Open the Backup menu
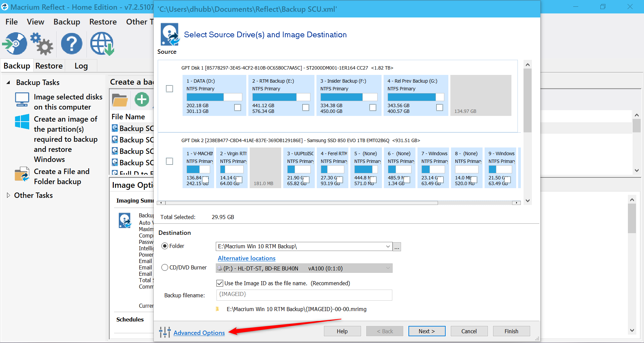The image size is (644, 343). (67, 22)
